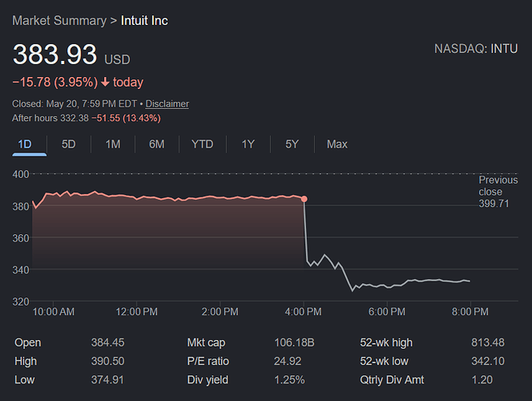Select the Max time range tab
The image size is (532, 401).
tap(337, 144)
